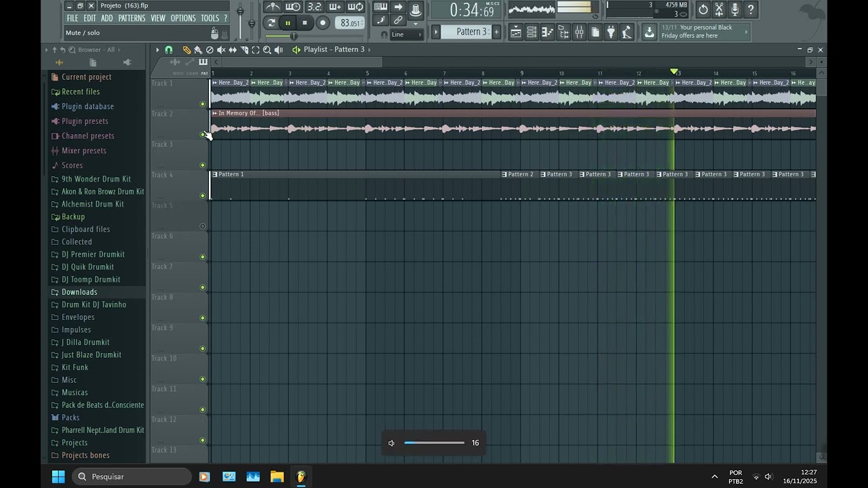Click the microphone recording icon
The width and height of the screenshot is (868, 488).
coord(734,9)
